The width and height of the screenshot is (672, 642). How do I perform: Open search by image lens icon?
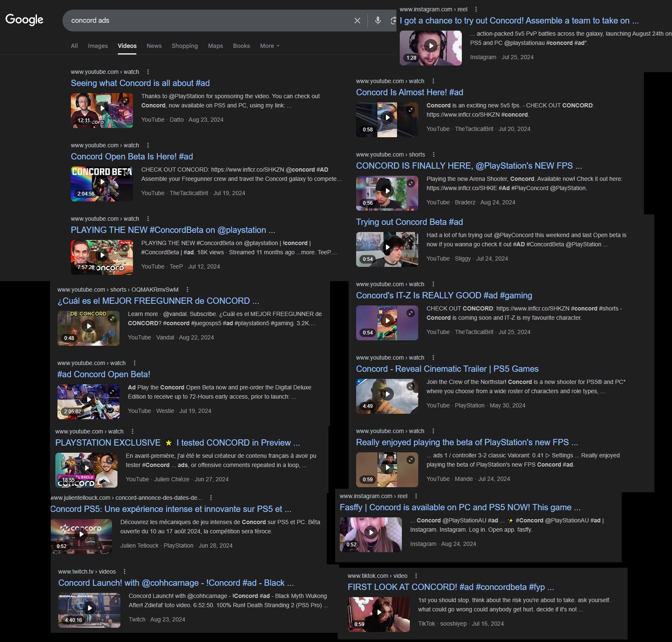click(393, 21)
